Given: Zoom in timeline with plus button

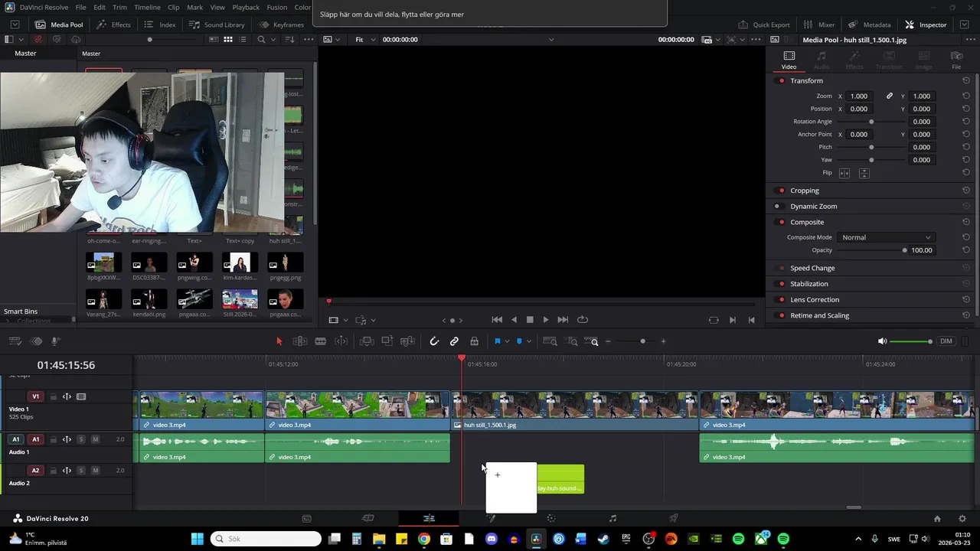Looking at the screenshot, I should coord(663,341).
